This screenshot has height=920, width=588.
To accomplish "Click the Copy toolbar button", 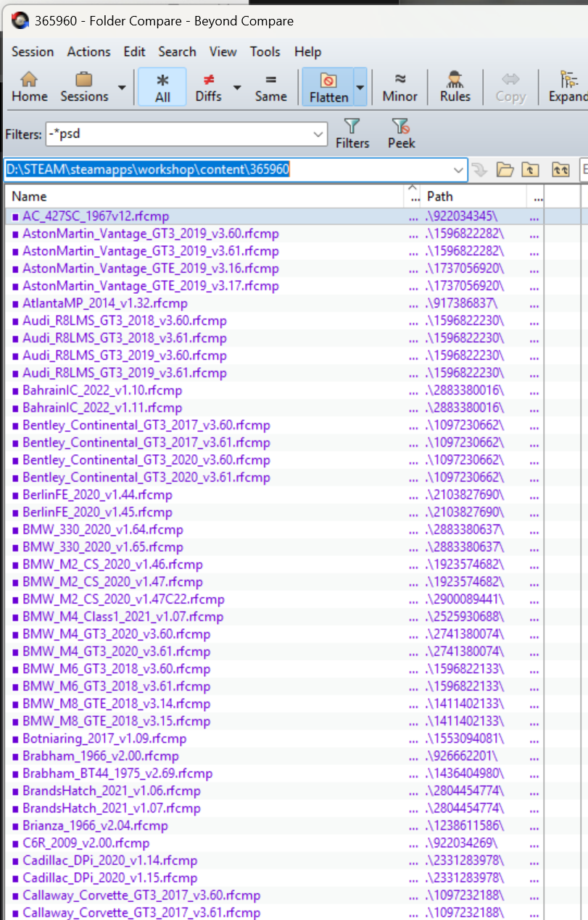I will (x=510, y=87).
